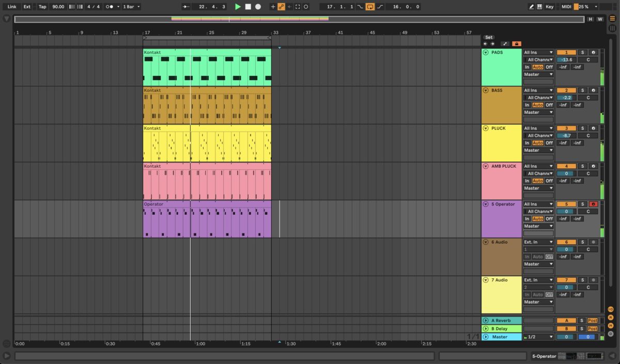This screenshot has width=620, height=364.
Task: Open PADS track All Ins input dropdown
Action: (538, 53)
